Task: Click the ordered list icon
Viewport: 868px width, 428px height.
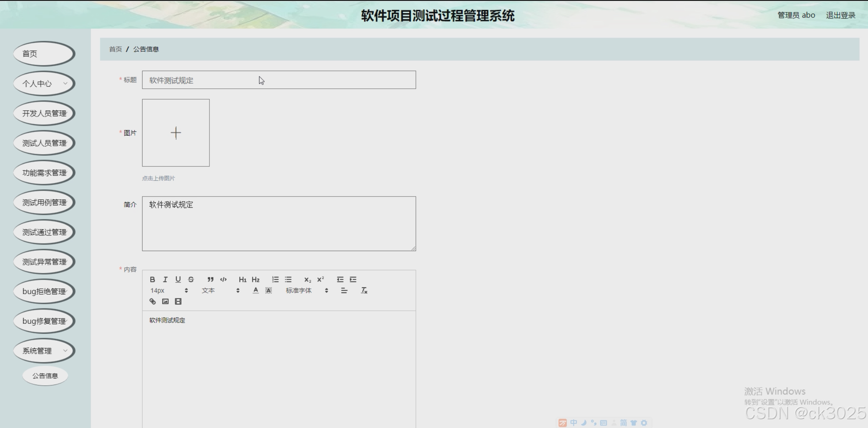Action: (275, 280)
